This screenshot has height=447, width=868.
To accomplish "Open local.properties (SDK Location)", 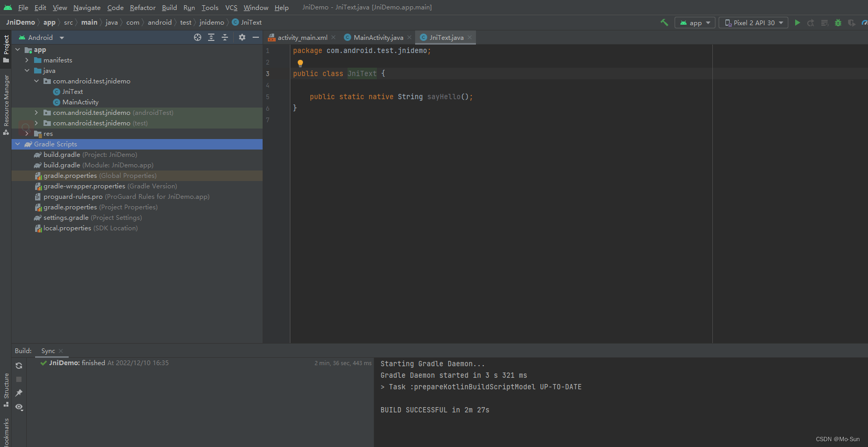I will (x=86, y=228).
